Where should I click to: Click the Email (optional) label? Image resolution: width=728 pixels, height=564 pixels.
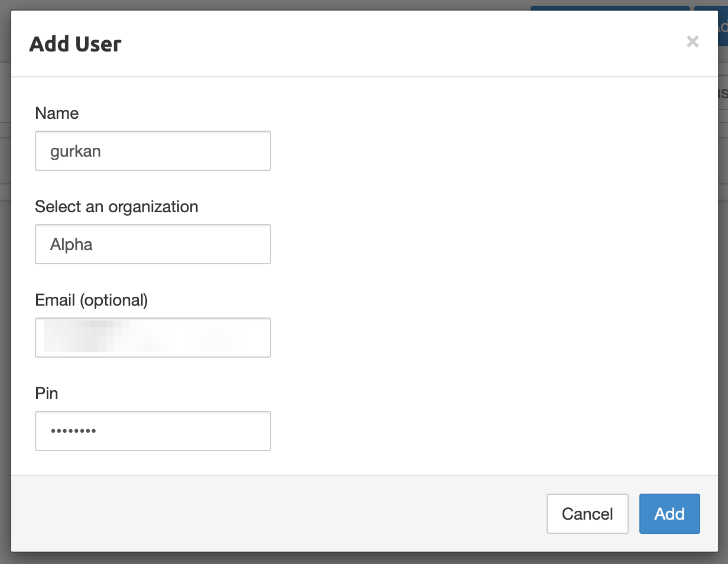click(92, 300)
